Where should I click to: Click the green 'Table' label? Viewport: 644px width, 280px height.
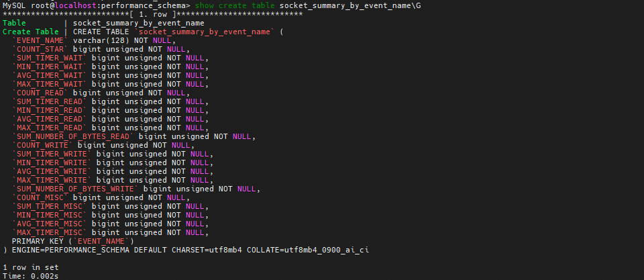pos(14,23)
